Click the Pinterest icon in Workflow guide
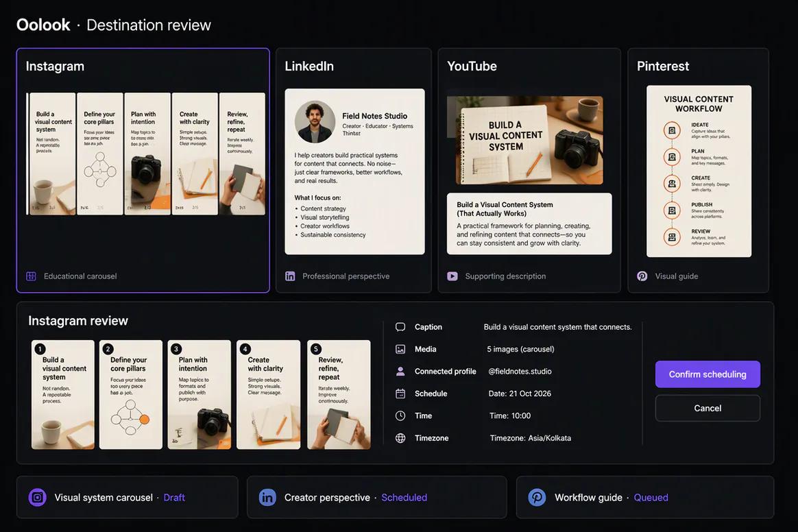The height and width of the screenshot is (532, 798). click(x=537, y=498)
